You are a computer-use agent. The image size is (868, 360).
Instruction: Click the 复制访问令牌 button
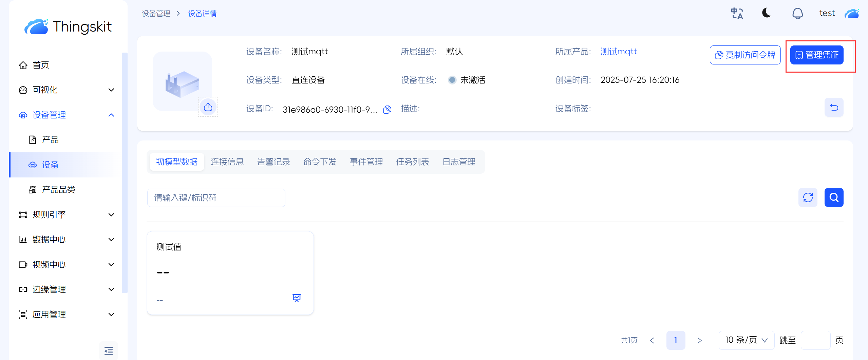pyautogui.click(x=745, y=55)
